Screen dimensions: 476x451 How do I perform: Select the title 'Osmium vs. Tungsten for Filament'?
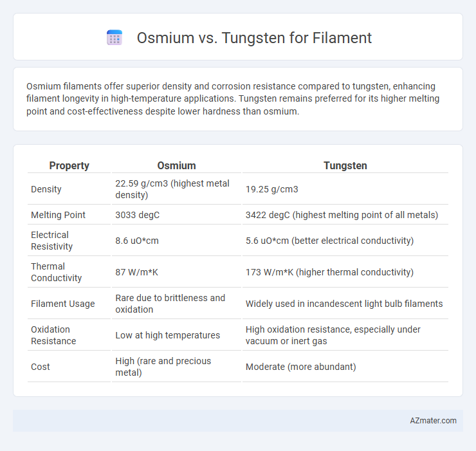pyautogui.click(x=254, y=38)
